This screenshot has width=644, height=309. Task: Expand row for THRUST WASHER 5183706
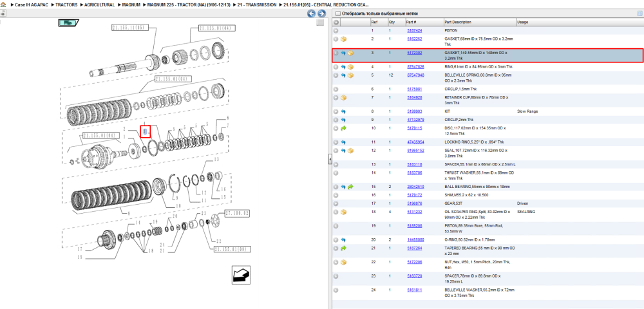click(336, 173)
